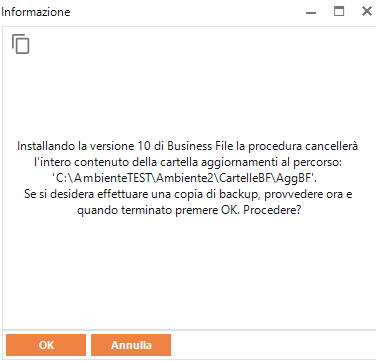
Task: Click the 'C:\AmbienteTEST' start of the path
Action: tap(102, 178)
